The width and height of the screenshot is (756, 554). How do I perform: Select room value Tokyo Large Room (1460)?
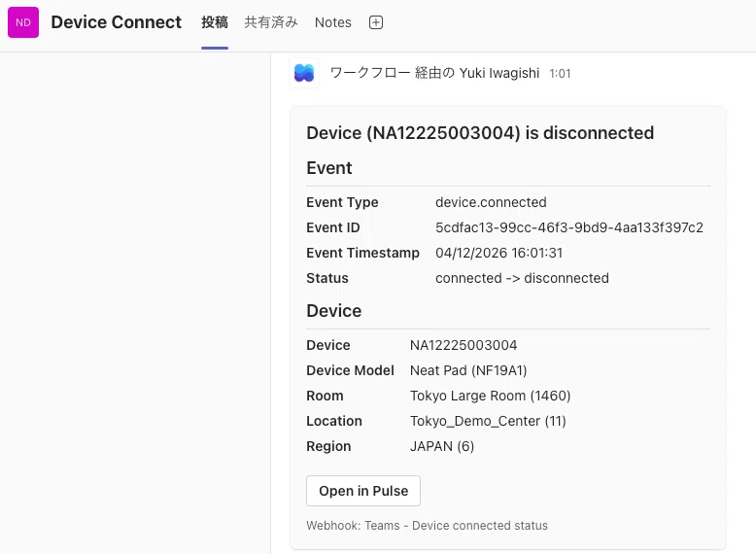(491, 396)
